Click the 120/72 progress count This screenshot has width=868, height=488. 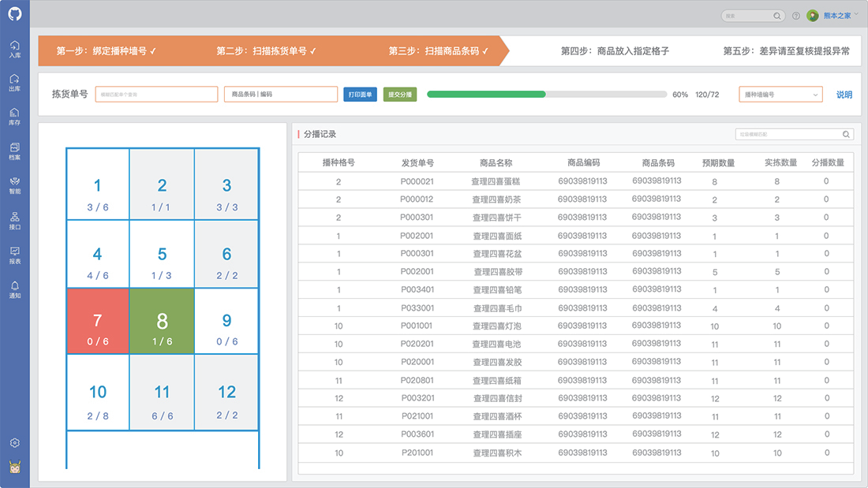click(707, 95)
